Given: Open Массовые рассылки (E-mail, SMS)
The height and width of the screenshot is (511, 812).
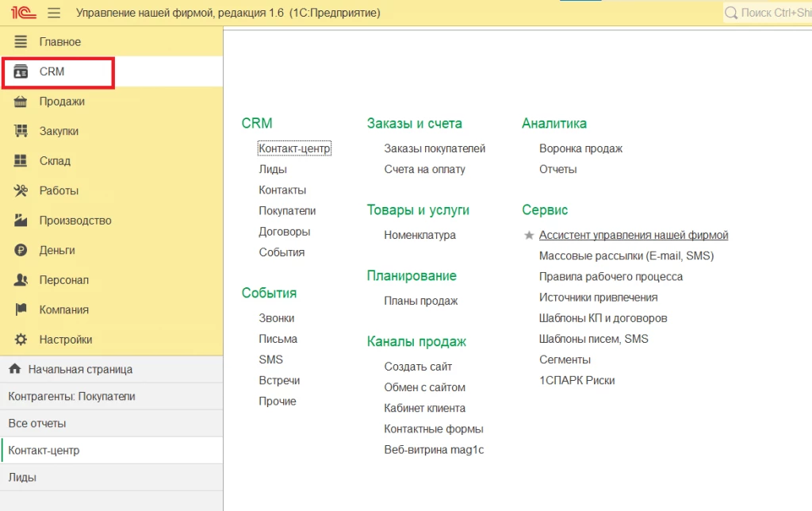Looking at the screenshot, I should (626, 256).
